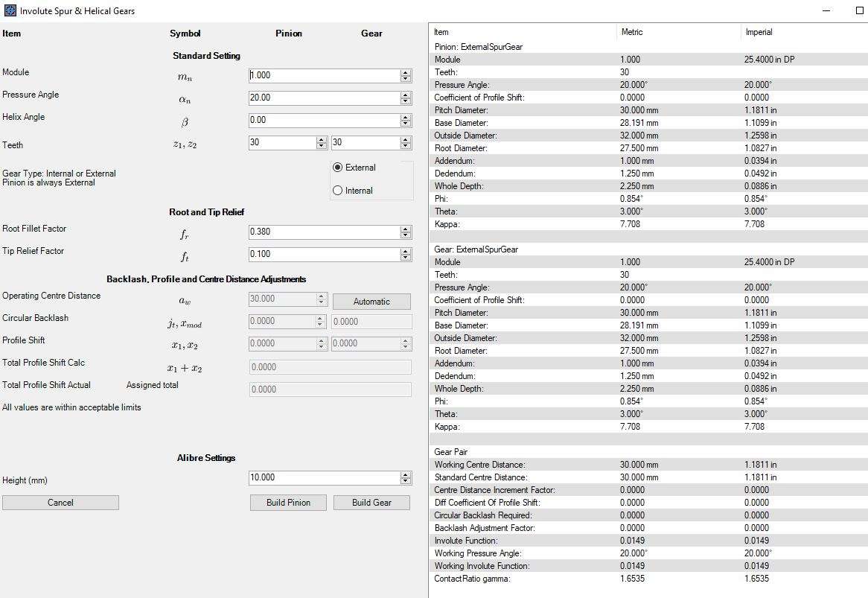The image size is (868, 598).
Task: Select the 'Working Pressure Angle:' row
Action: 649,553
